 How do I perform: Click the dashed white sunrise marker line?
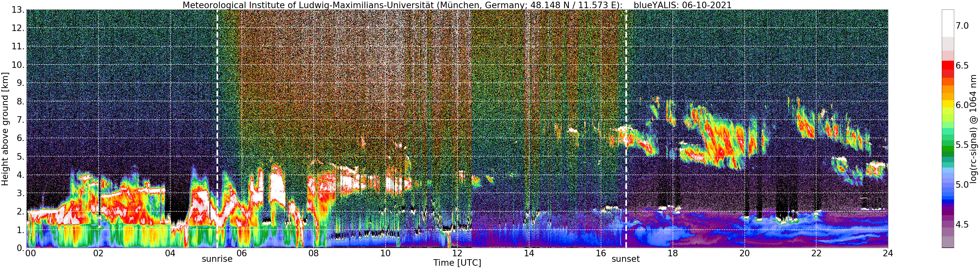217,129
